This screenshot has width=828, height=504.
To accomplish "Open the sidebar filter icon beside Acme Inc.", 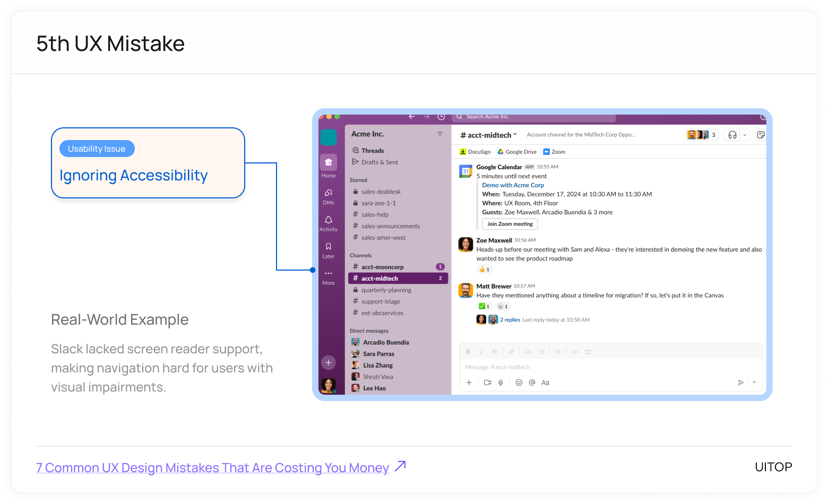I will pyautogui.click(x=440, y=134).
